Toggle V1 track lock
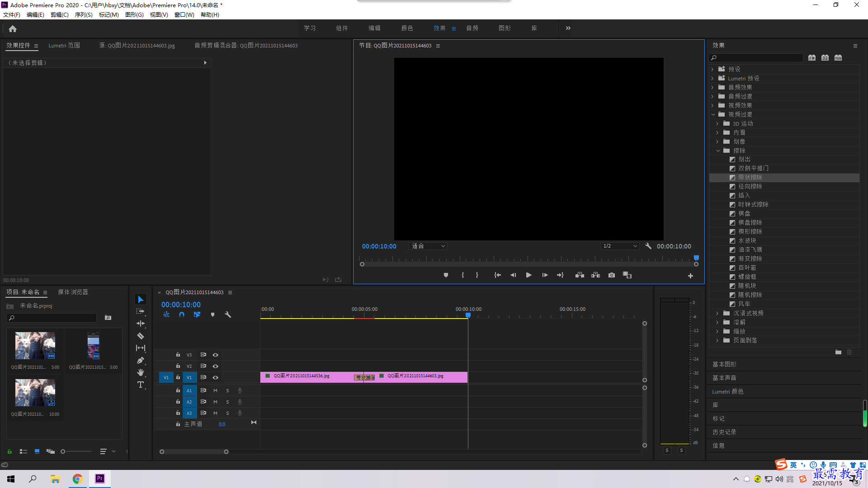The height and width of the screenshot is (488, 868). [178, 377]
